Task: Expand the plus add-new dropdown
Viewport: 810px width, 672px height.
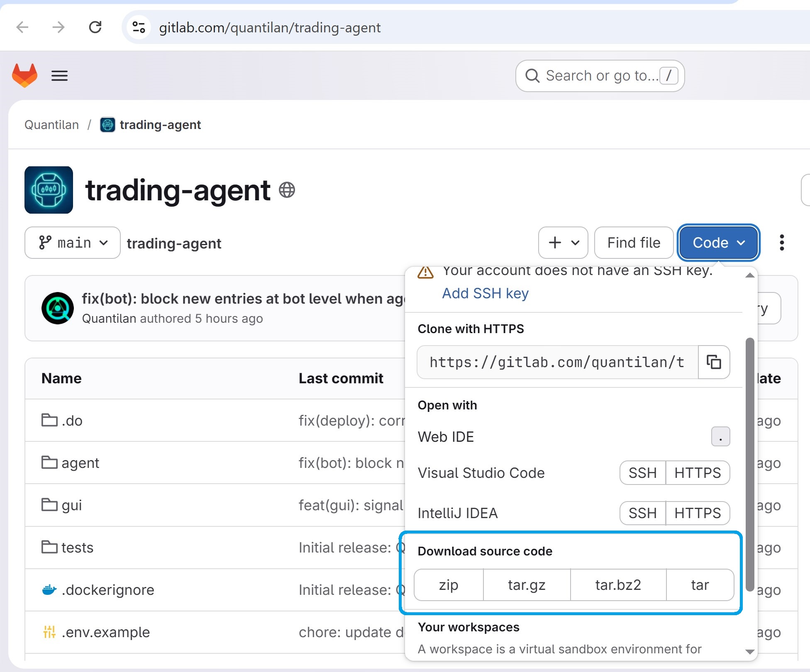Action: [563, 243]
